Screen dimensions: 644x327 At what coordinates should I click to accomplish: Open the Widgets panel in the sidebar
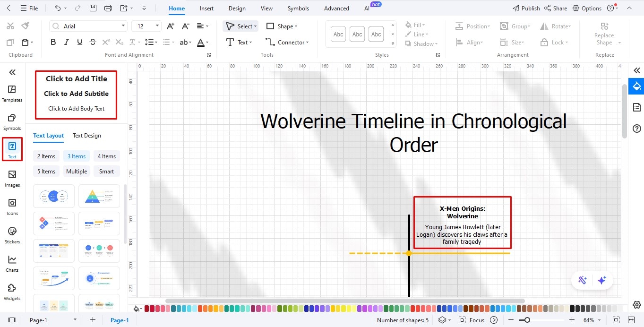click(12, 292)
